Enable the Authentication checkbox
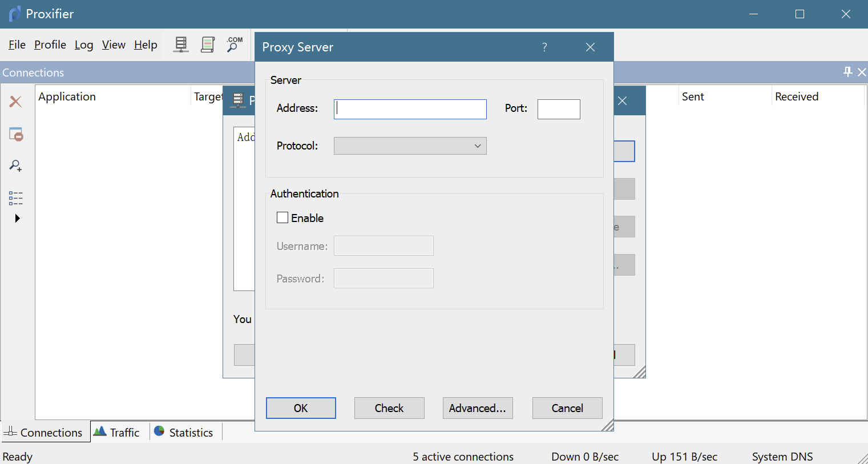The width and height of the screenshot is (868, 464). [x=282, y=217]
